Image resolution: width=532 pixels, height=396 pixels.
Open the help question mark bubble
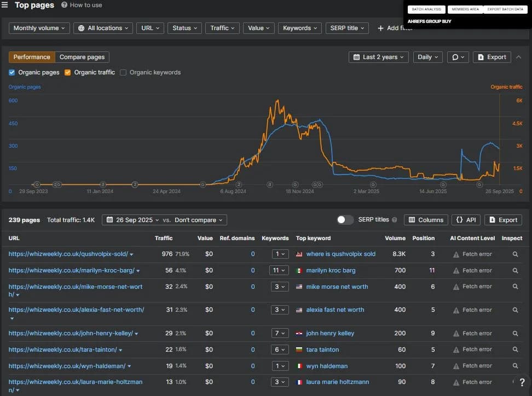tap(522, 382)
